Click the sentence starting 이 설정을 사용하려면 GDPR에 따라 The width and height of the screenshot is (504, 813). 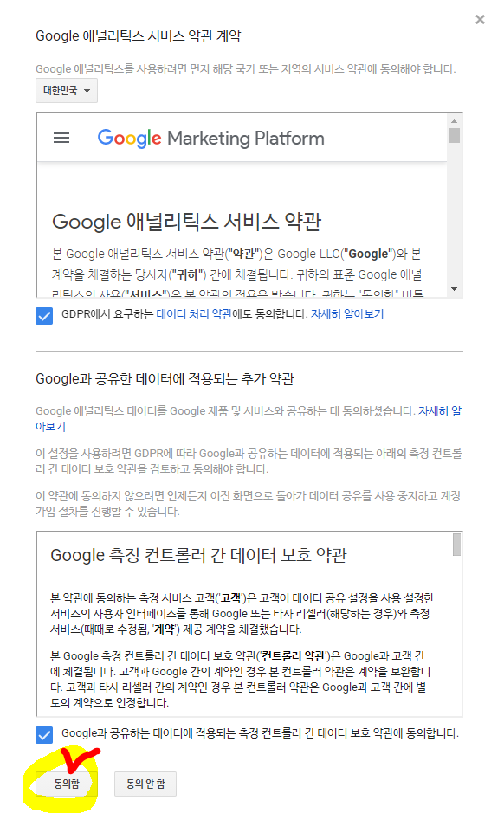click(x=249, y=461)
